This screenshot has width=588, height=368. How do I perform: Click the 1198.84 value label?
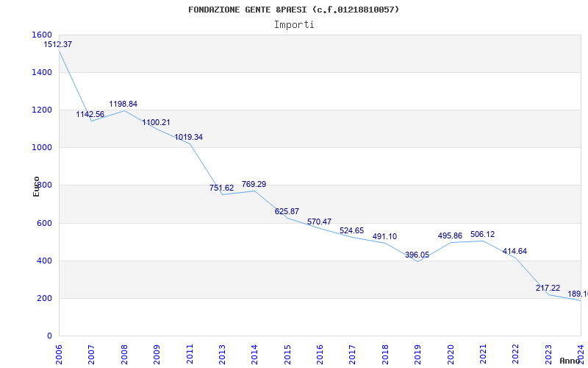pos(123,105)
